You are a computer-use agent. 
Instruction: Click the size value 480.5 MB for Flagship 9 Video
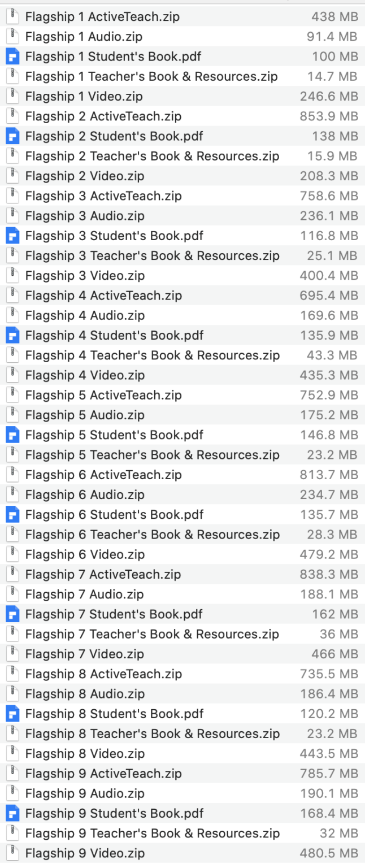[336, 853]
